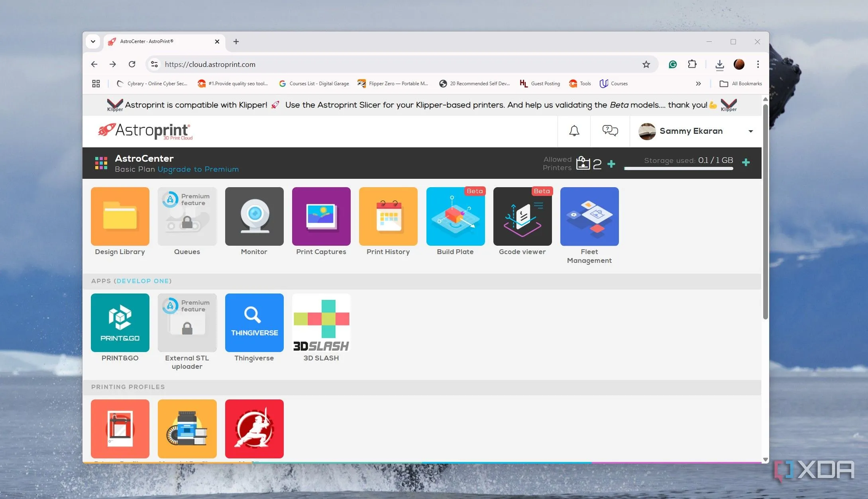Image resolution: width=868 pixels, height=499 pixels.
Task: Open the help chat bubbles icon
Action: 610,131
